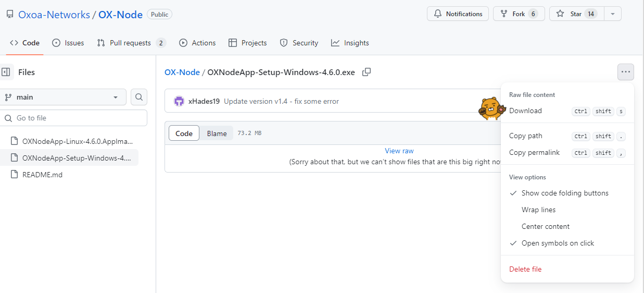Focus the Go to file input
Screen dimensions: 644x293
tap(73, 118)
